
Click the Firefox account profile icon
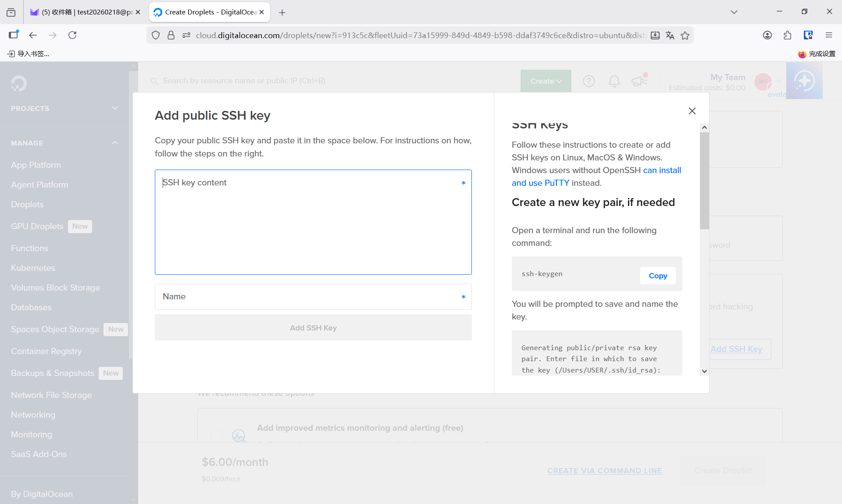point(767,35)
